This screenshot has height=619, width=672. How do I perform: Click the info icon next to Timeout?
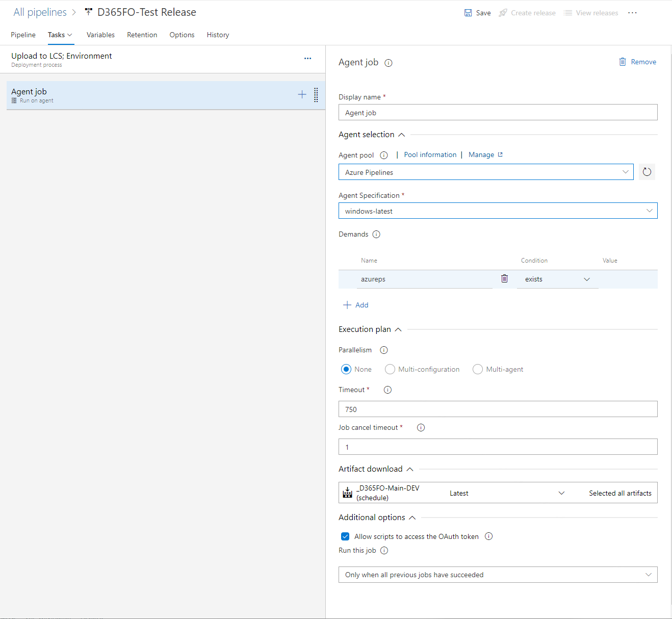click(387, 390)
